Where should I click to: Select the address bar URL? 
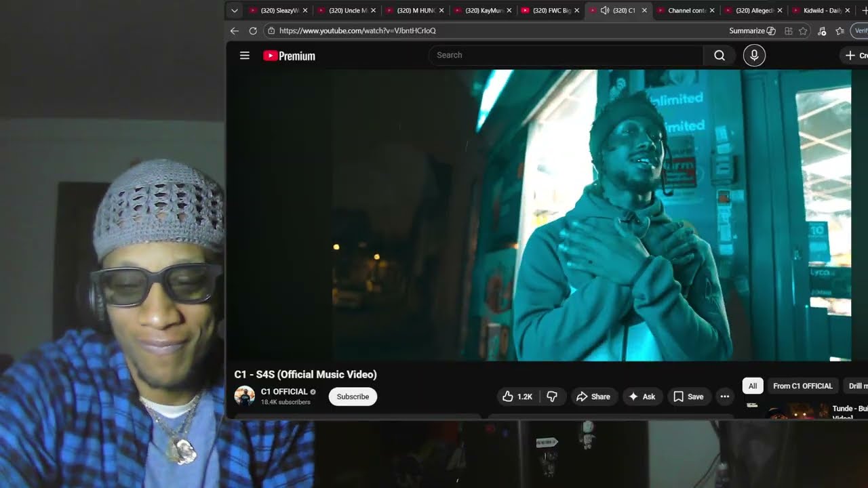(x=357, y=30)
